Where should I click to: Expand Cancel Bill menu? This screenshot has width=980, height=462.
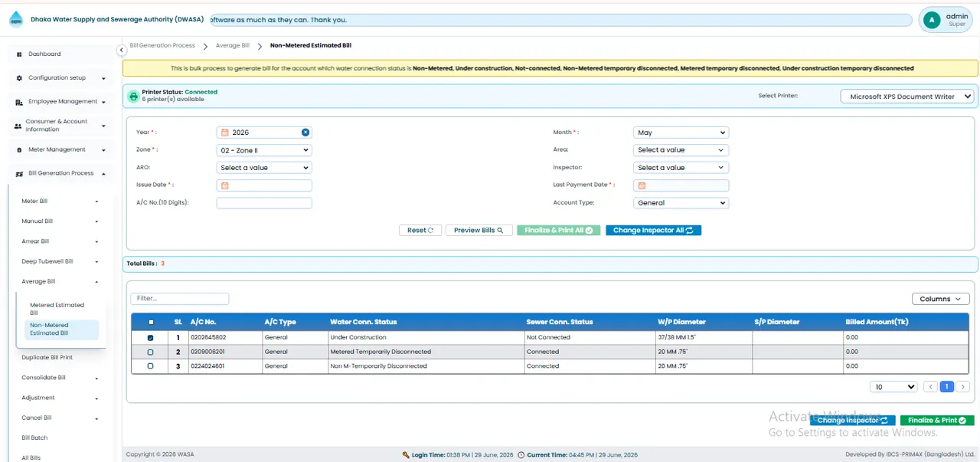tap(60, 418)
